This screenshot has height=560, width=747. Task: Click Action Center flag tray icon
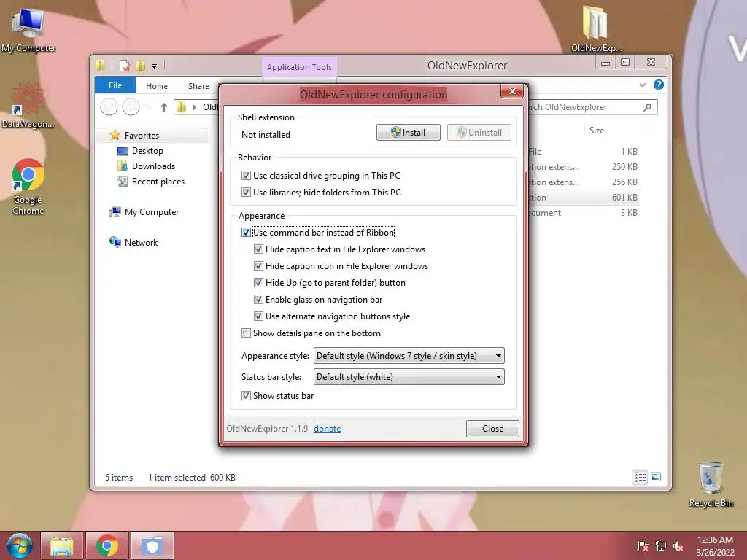point(643,546)
